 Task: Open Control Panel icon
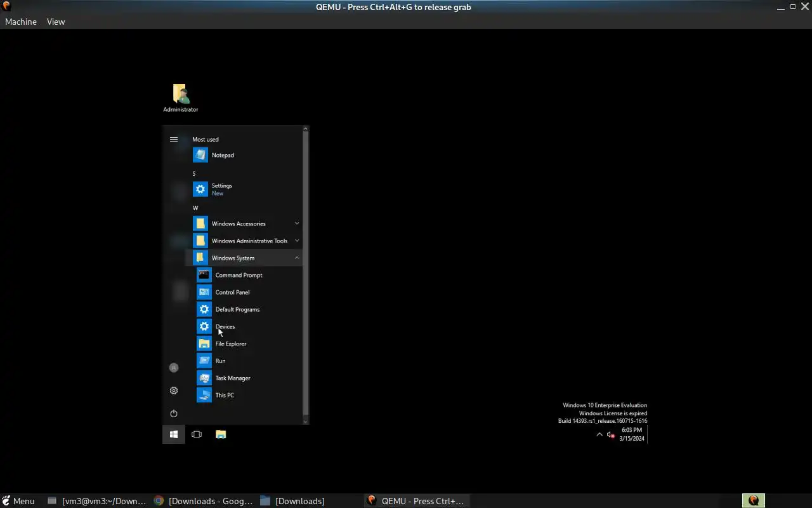coord(204,292)
